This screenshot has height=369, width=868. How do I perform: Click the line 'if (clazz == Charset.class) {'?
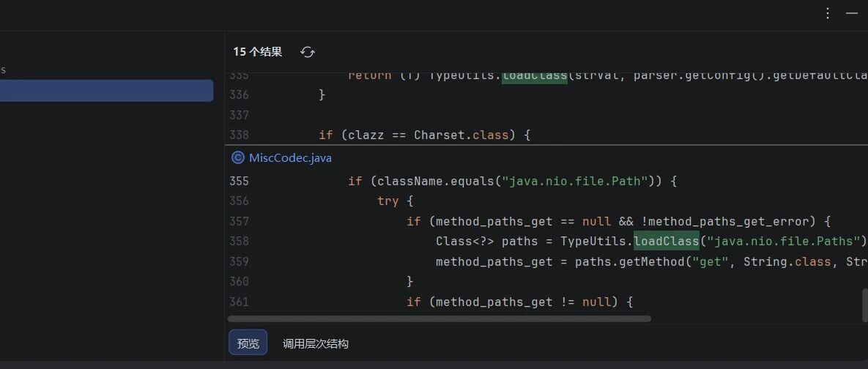[425, 135]
